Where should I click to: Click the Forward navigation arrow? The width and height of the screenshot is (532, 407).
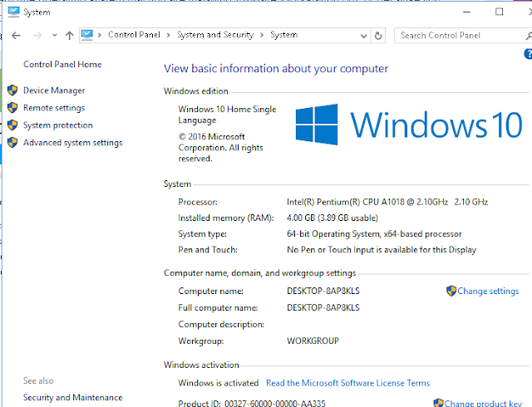37,35
